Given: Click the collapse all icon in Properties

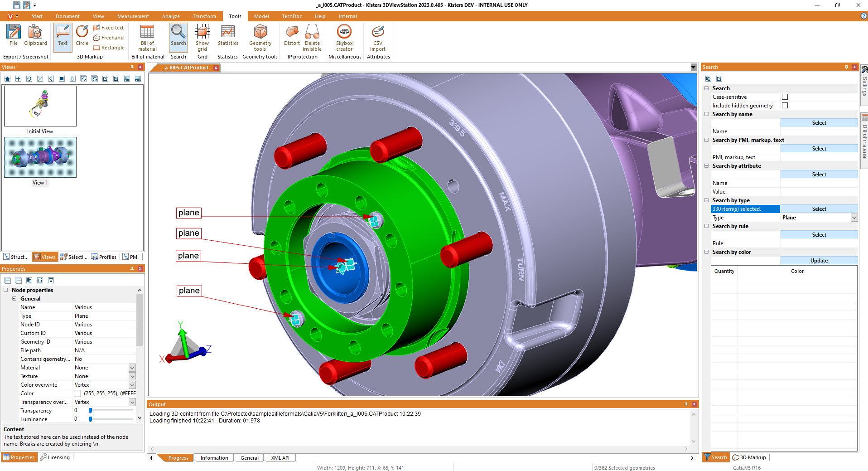Looking at the screenshot, I should 19,281.
